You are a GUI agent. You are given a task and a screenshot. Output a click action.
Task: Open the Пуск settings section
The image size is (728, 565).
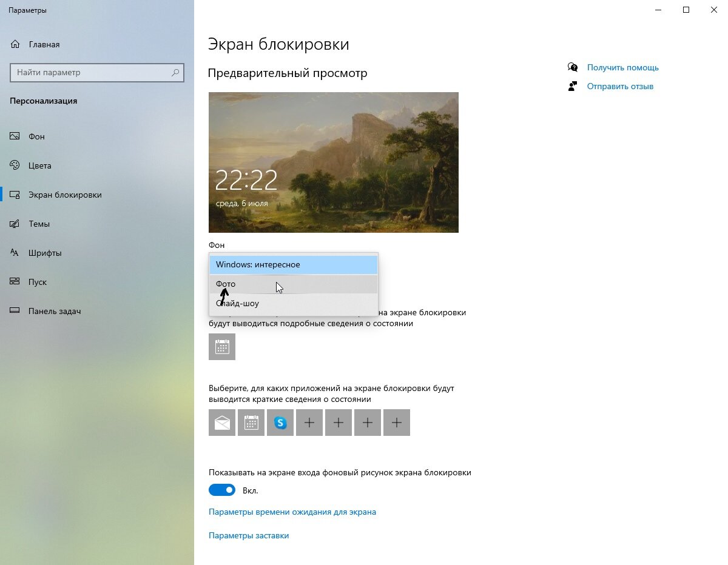(97, 282)
